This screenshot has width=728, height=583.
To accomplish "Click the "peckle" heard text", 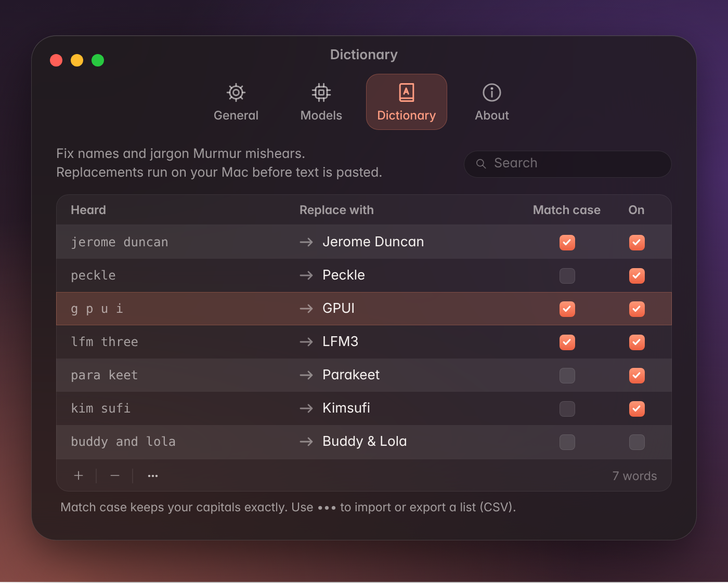I will 94,275.
